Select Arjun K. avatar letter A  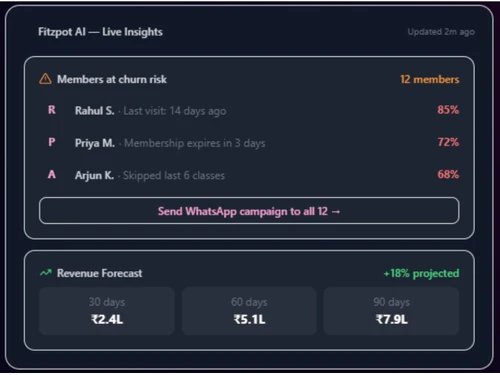[x=52, y=174]
